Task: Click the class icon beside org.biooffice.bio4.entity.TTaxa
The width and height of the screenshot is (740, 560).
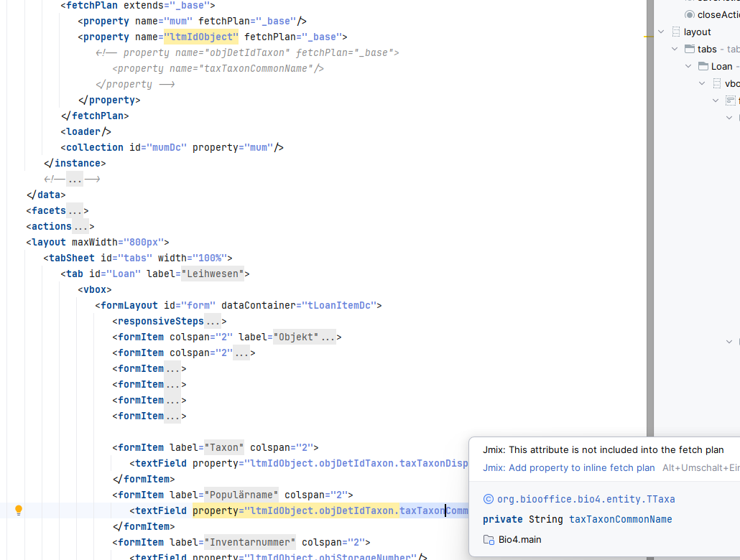Action: [x=489, y=499]
